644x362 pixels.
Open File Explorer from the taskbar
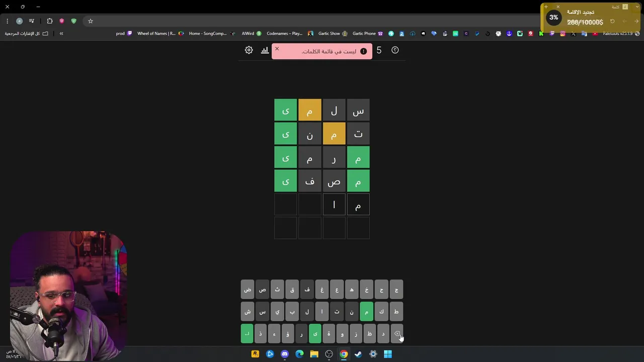click(x=314, y=354)
